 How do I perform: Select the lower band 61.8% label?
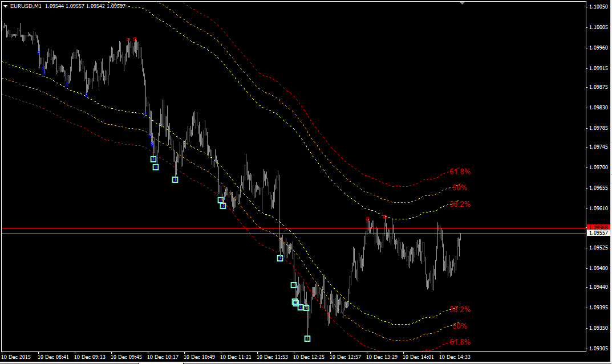pyautogui.click(x=460, y=342)
